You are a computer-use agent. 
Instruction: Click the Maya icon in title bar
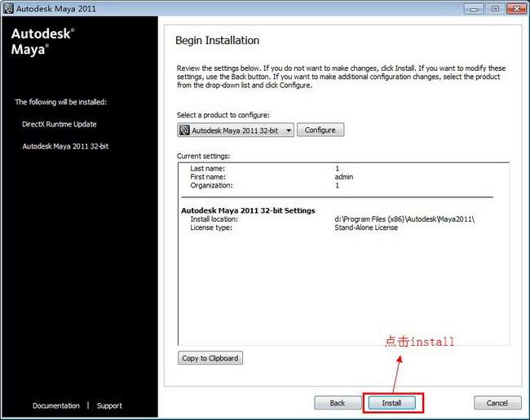click(8, 8)
